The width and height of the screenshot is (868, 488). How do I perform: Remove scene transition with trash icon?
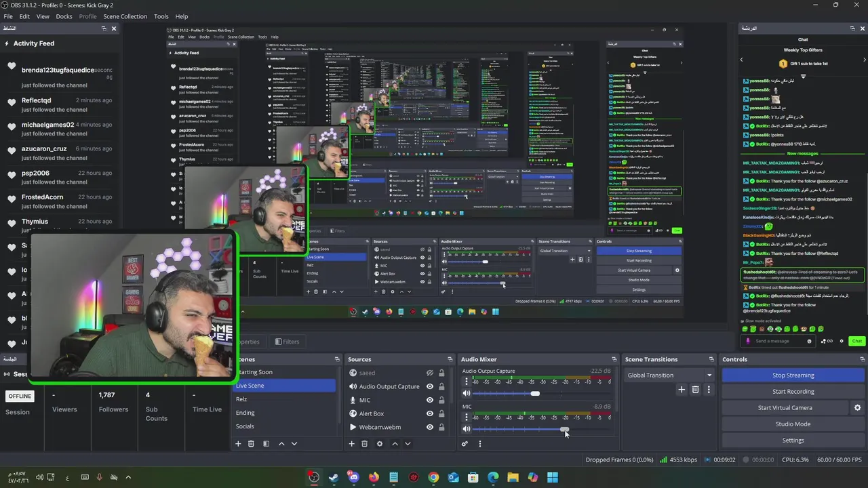point(695,390)
